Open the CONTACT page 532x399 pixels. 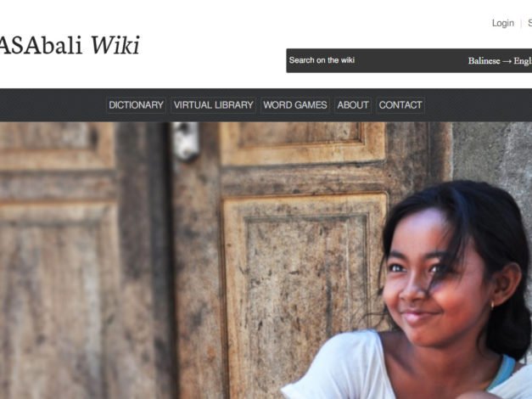click(400, 105)
